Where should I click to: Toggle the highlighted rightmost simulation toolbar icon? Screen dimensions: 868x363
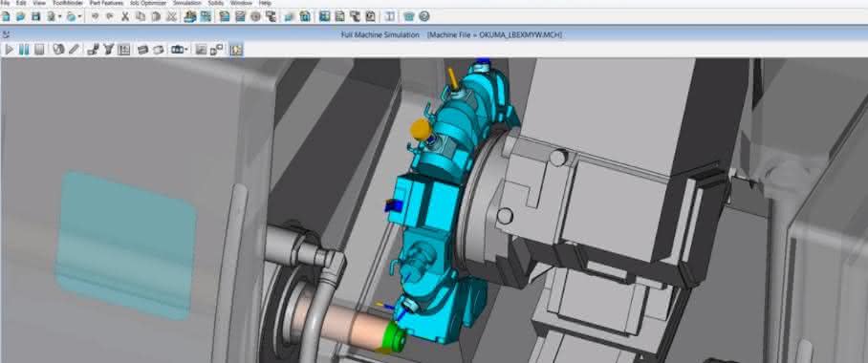pyautogui.click(x=236, y=50)
